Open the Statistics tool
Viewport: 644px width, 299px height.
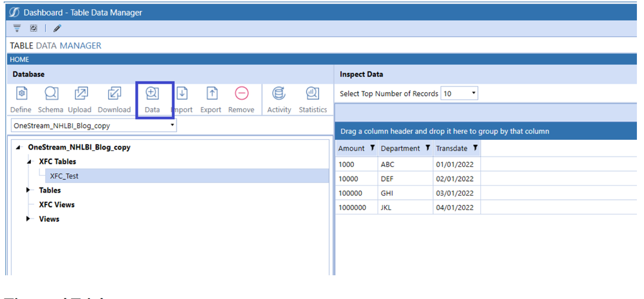pyautogui.click(x=313, y=93)
